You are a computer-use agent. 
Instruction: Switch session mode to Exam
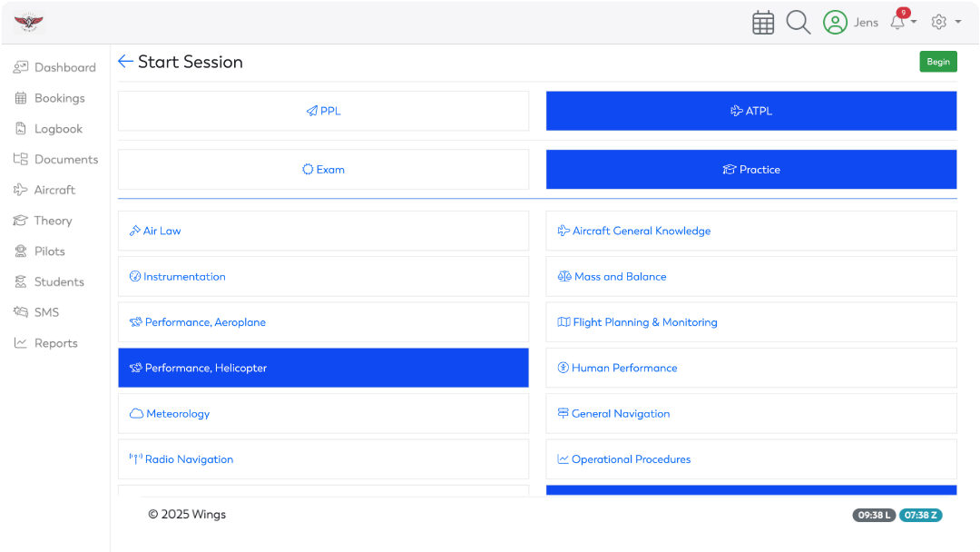coord(323,170)
